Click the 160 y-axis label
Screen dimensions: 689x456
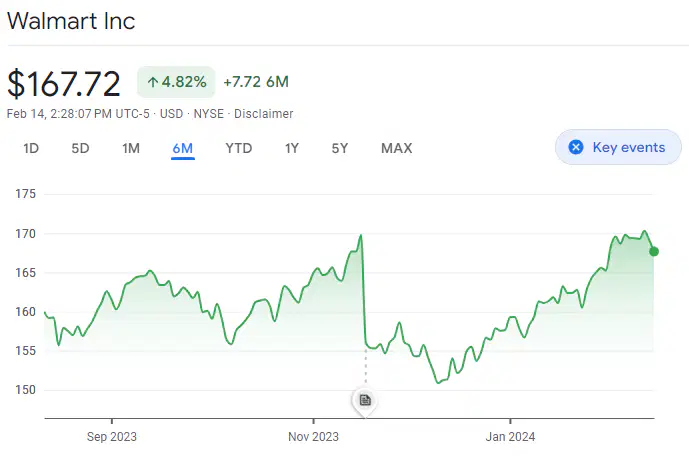25,312
